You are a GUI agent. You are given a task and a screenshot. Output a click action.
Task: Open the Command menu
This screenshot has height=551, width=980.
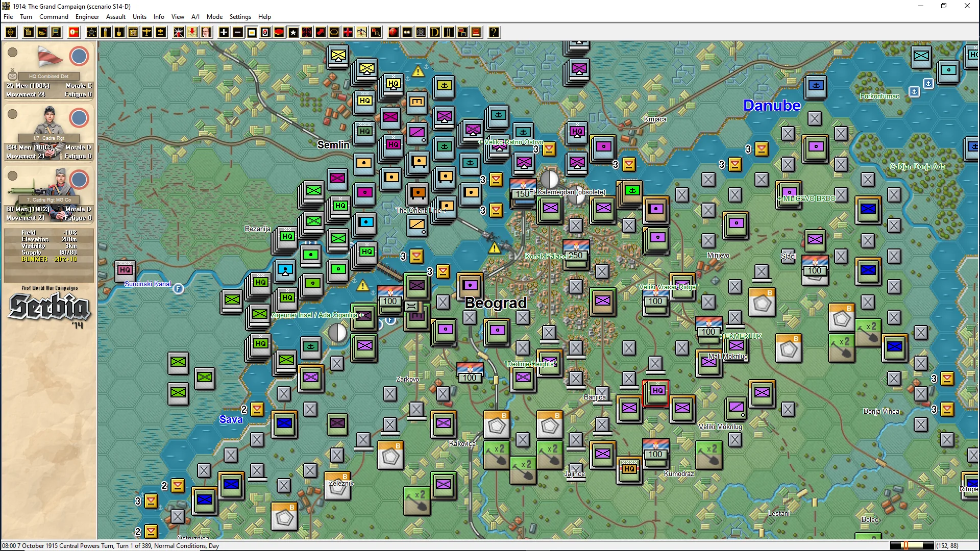tap(54, 17)
